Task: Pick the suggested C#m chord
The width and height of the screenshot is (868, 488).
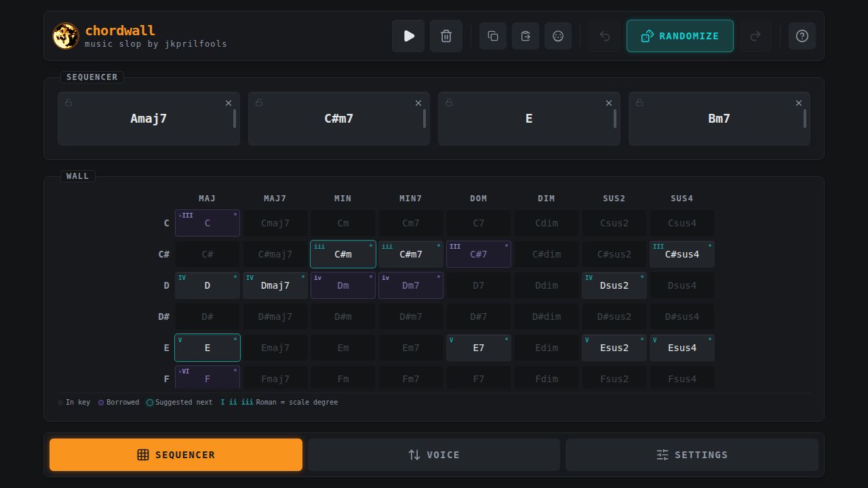Action: (343, 254)
